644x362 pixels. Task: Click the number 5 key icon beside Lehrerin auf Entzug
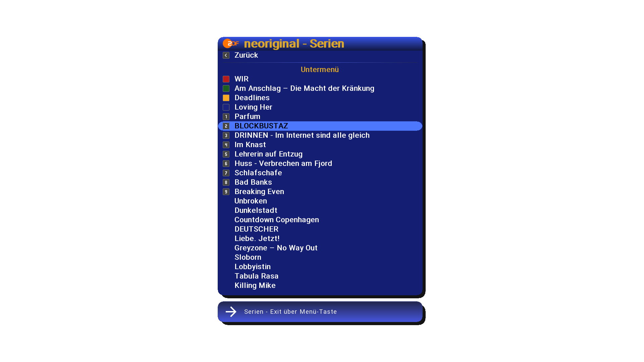pos(226,154)
